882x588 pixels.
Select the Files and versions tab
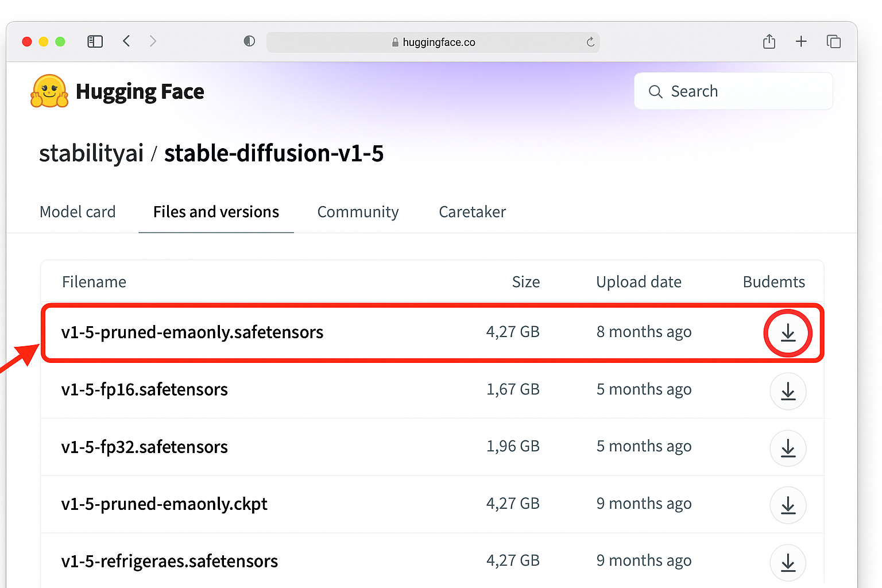click(x=216, y=212)
